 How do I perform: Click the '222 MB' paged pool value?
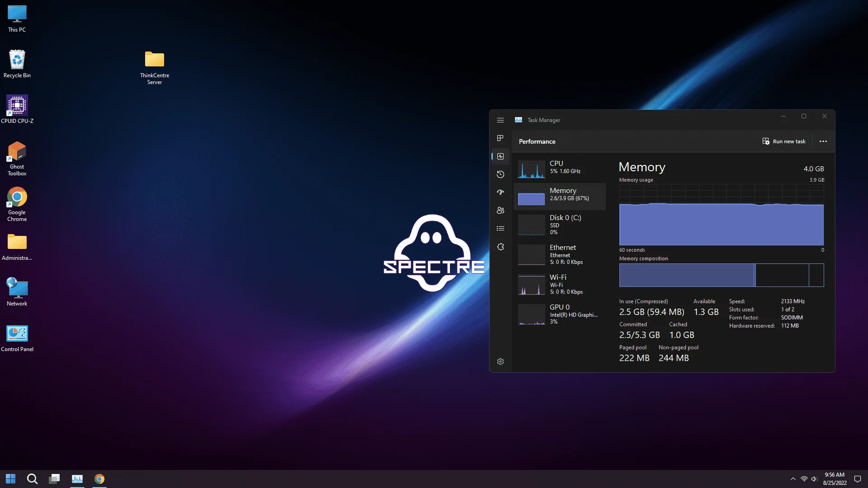(634, 358)
